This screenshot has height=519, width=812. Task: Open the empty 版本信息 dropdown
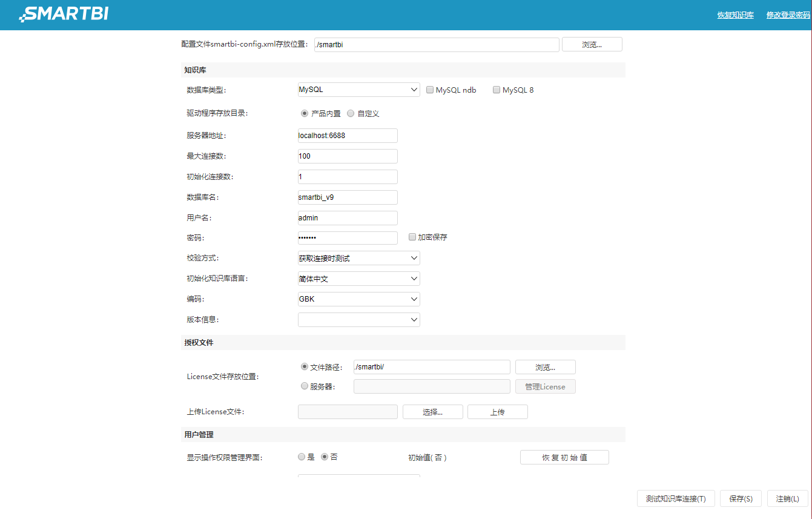pos(358,320)
